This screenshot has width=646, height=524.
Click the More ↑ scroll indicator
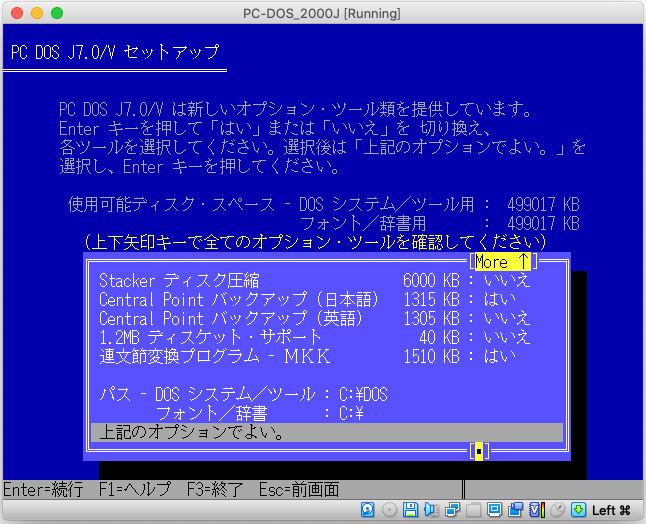[503, 262]
